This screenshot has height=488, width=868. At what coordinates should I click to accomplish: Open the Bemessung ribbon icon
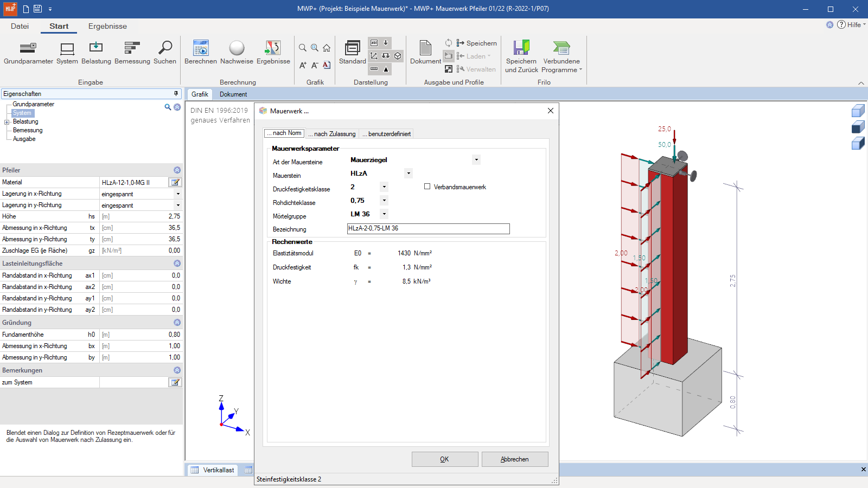[132, 53]
